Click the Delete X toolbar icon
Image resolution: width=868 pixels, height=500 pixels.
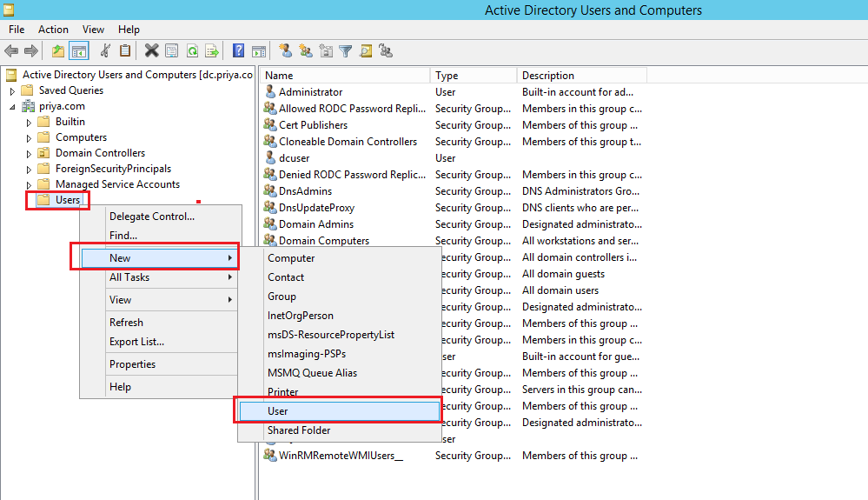[x=151, y=51]
